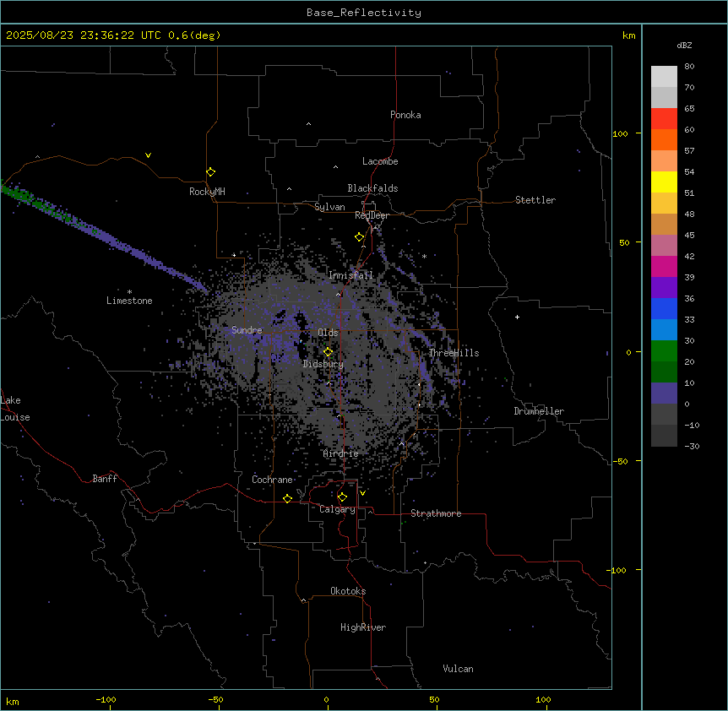Select the yellow V marker east of Calgary
The image size is (728, 711).
click(362, 493)
